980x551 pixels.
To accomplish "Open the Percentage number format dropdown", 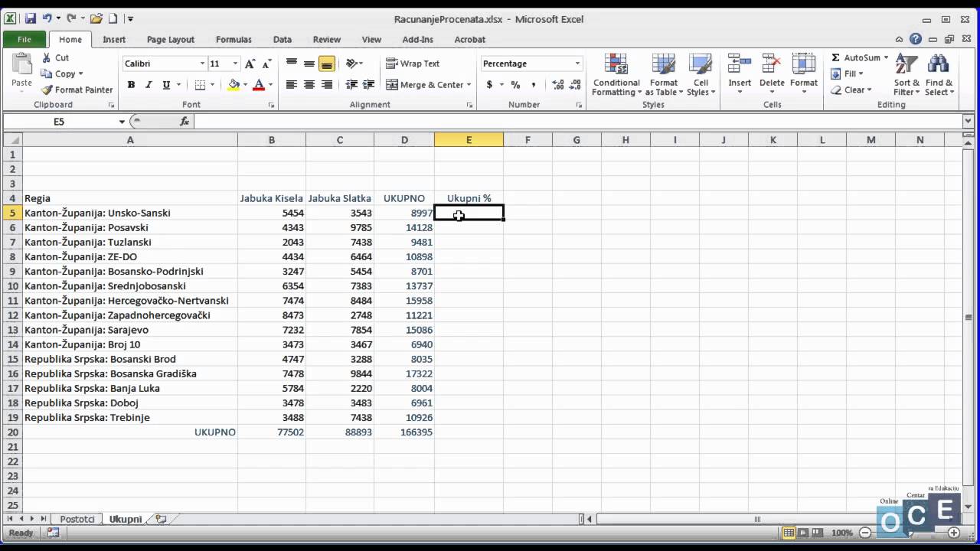I will [x=577, y=64].
